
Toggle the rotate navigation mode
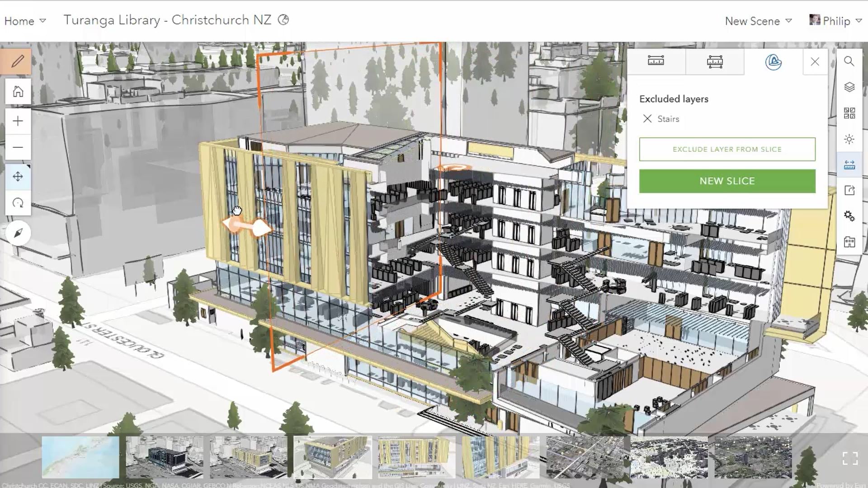point(18,203)
